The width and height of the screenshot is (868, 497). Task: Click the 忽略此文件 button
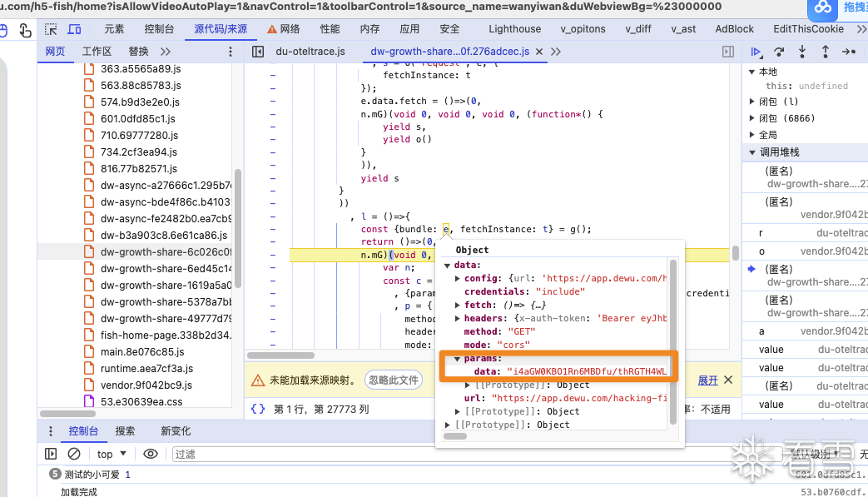[x=394, y=380]
